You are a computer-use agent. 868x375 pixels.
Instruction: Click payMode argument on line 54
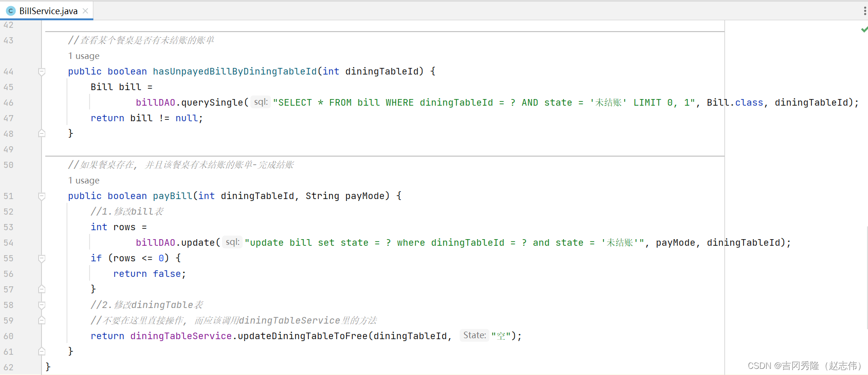676,242
